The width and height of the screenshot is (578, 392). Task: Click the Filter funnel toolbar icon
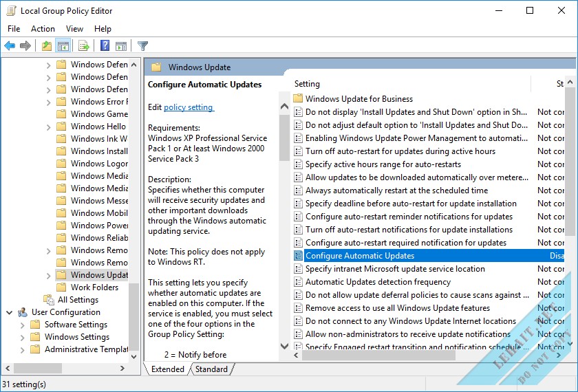point(142,45)
